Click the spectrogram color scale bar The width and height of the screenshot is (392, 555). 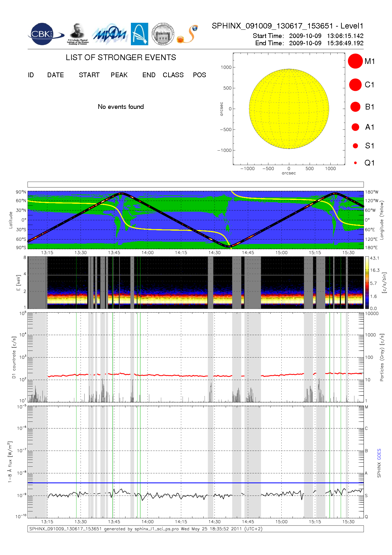(367, 283)
